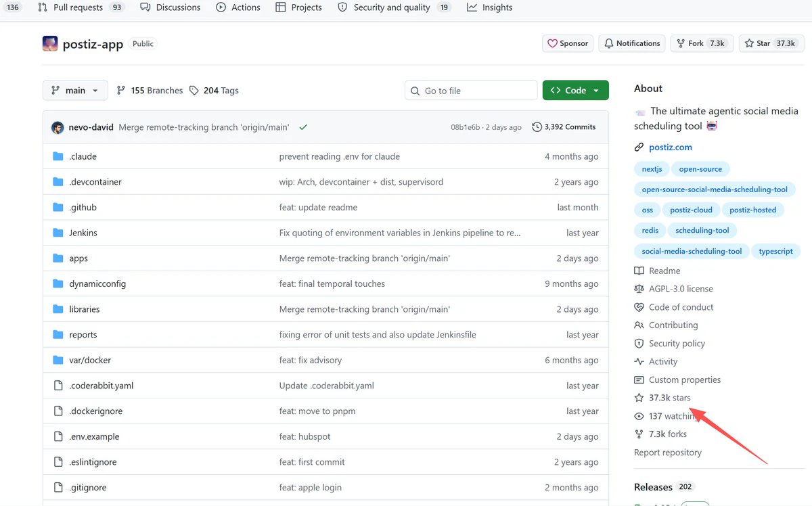Select the nextjs topic tag

pyautogui.click(x=652, y=169)
